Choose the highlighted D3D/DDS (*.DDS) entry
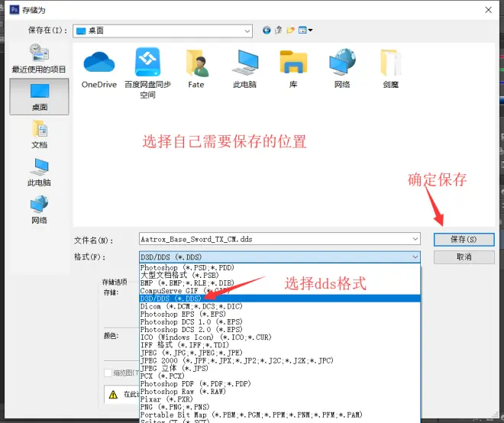Viewport: 504px width, 423px height. [x=279, y=299]
